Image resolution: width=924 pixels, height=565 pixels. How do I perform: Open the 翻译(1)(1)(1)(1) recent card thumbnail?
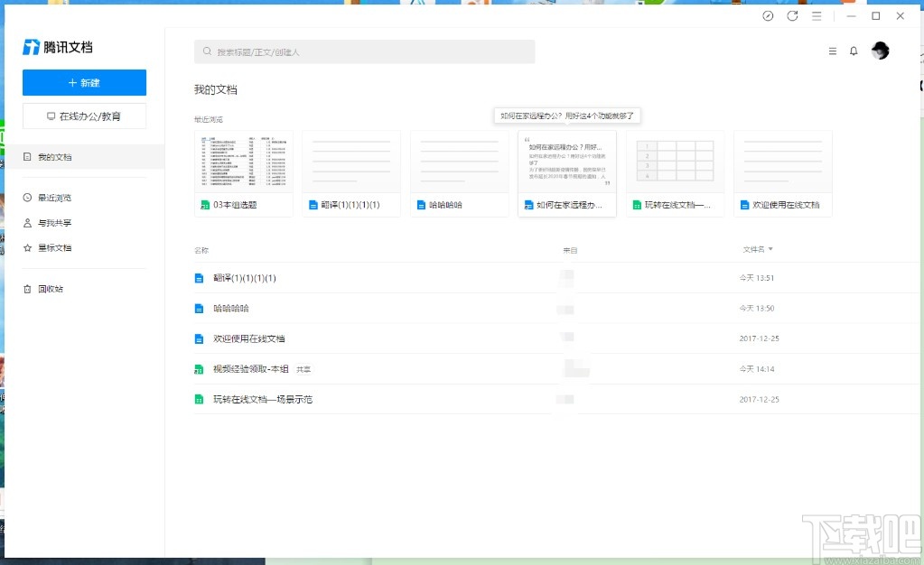click(x=351, y=162)
